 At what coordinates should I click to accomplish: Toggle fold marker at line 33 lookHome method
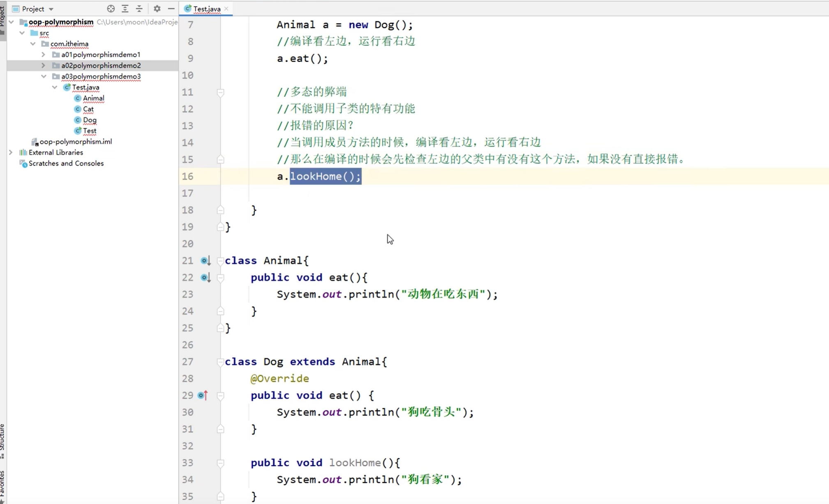(220, 463)
